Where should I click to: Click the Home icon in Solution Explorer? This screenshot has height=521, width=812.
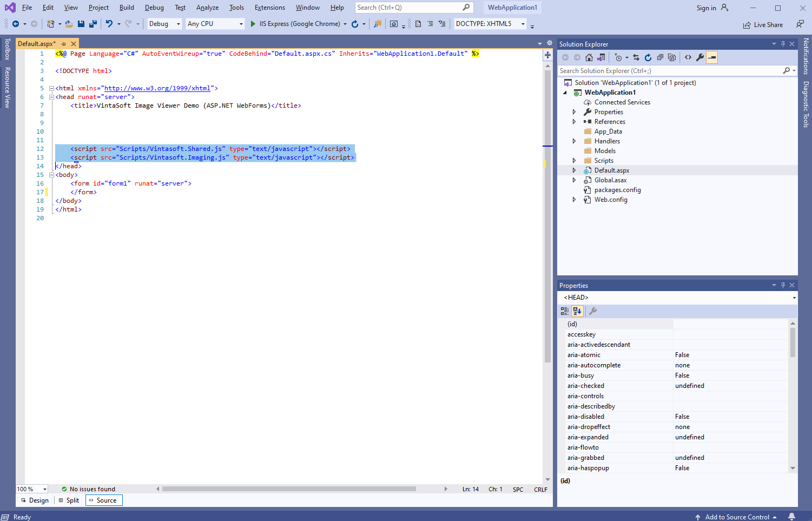pos(589,57)
